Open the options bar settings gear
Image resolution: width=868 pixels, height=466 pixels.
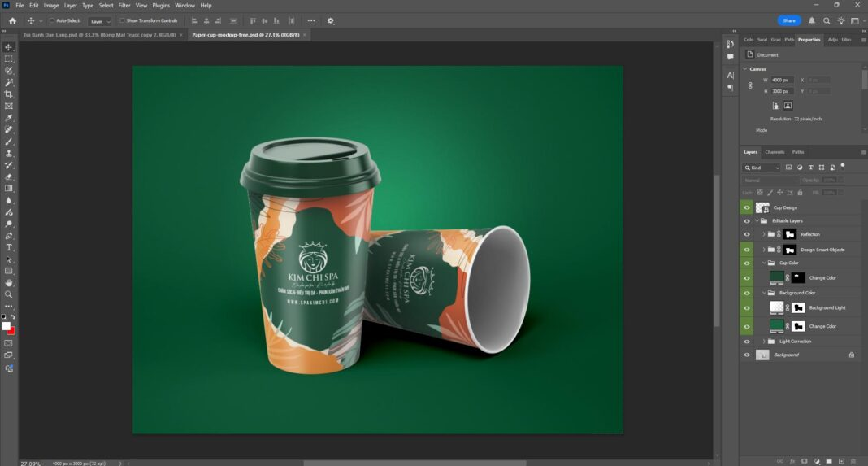(331, 21)
